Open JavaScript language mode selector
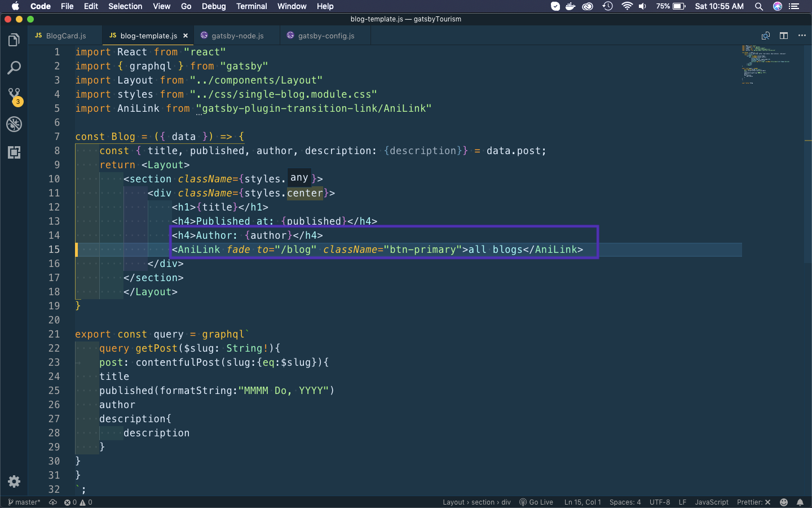 (711, 502)
